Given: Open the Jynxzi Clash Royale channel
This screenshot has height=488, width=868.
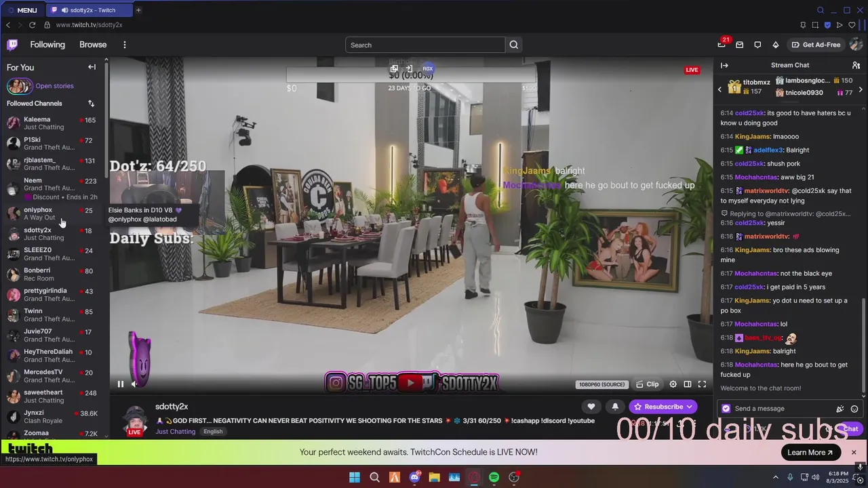Looking at the screenshot, I should 53,417.
